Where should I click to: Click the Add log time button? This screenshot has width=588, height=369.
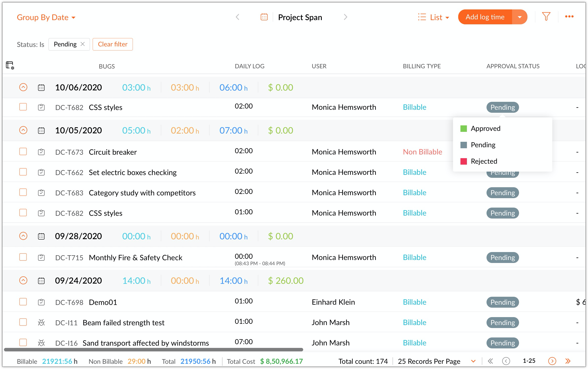(x=485, y=17)
